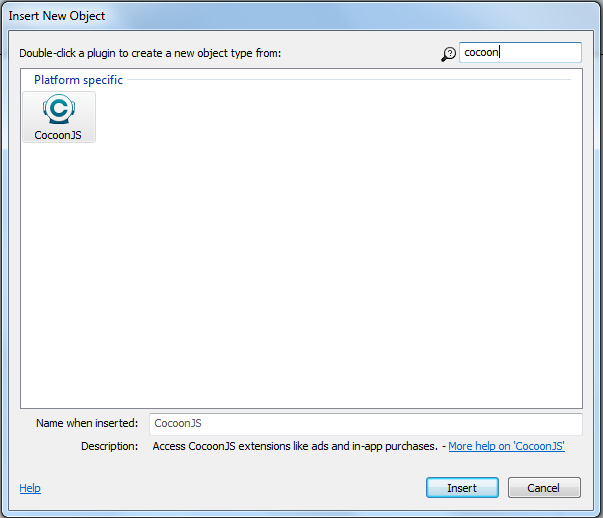The height and width of the screenshot is (518, 603).
Task: Click the Name when inserted field
Action: coord(366,423)
